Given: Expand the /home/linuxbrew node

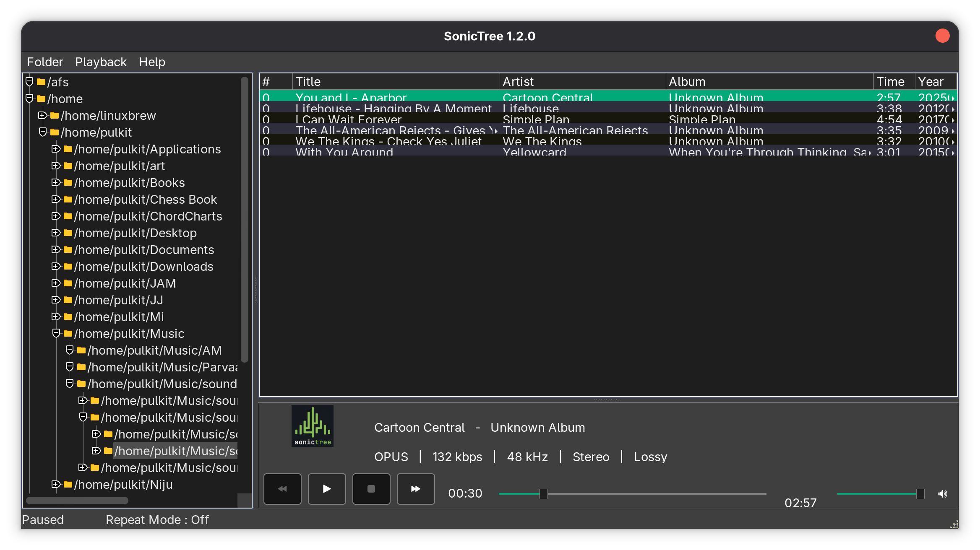Looking at the screenshot, I should pyautogui.click(x=42, y=115).
